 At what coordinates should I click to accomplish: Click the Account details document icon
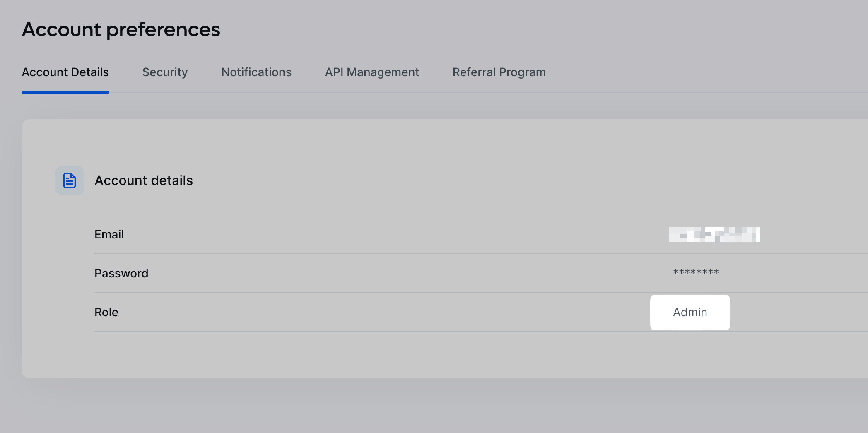point(70,180)
